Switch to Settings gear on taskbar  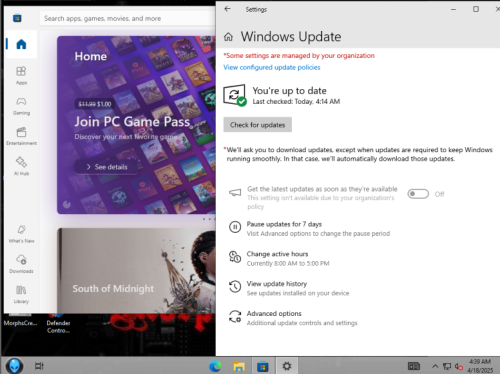tap(286, 366)
